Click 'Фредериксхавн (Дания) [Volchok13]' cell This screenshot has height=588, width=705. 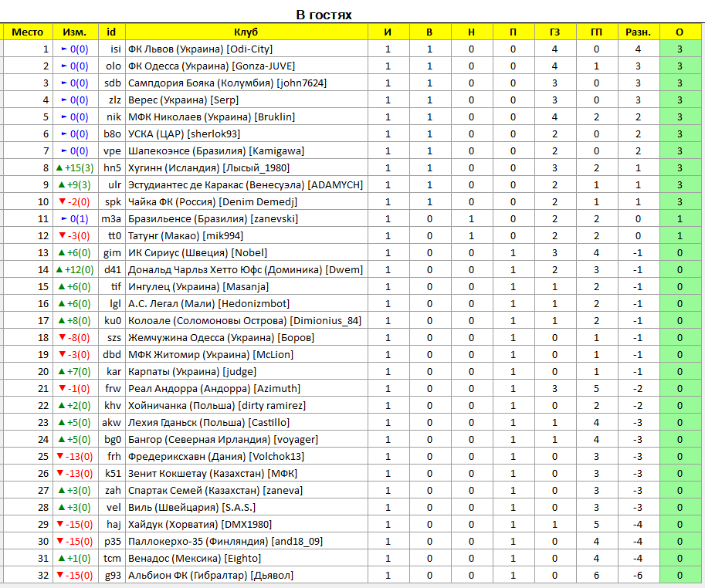[246, 456]
